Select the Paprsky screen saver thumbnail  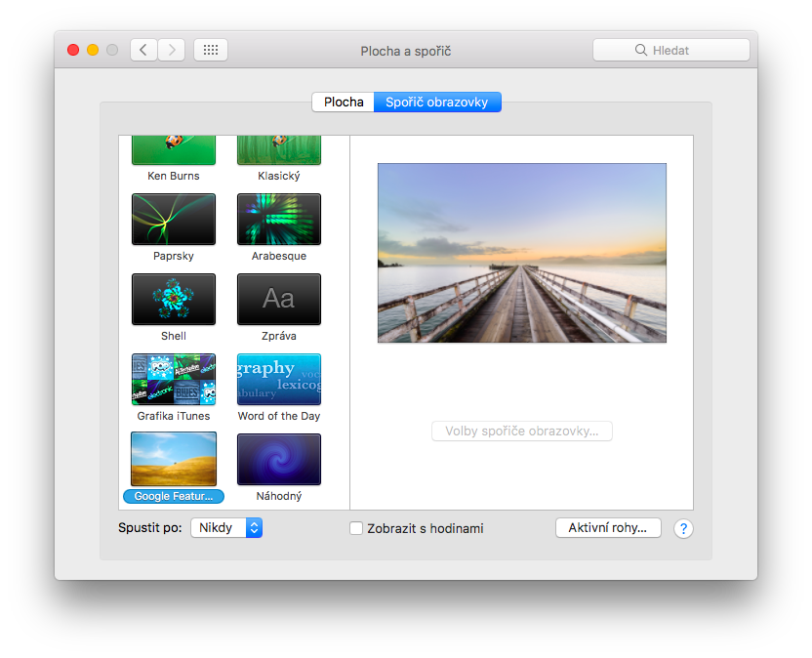click(x=174, y=219)
